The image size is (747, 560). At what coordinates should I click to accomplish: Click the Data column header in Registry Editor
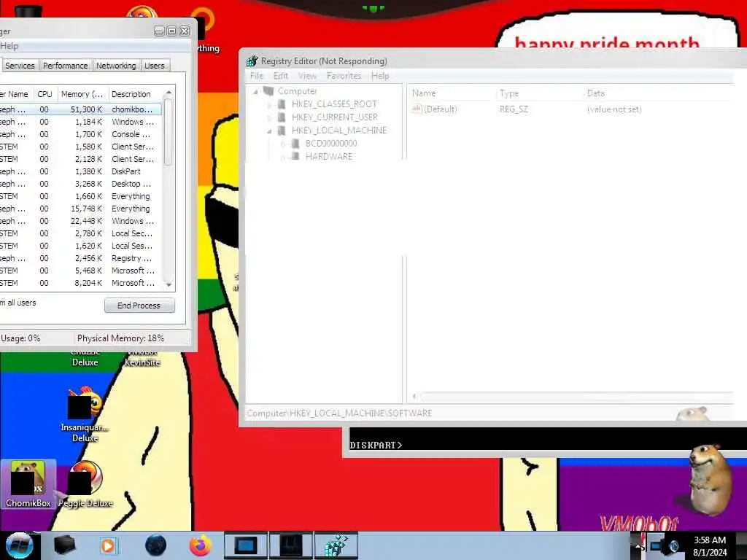pyautogui.click(x=657, y=93)
